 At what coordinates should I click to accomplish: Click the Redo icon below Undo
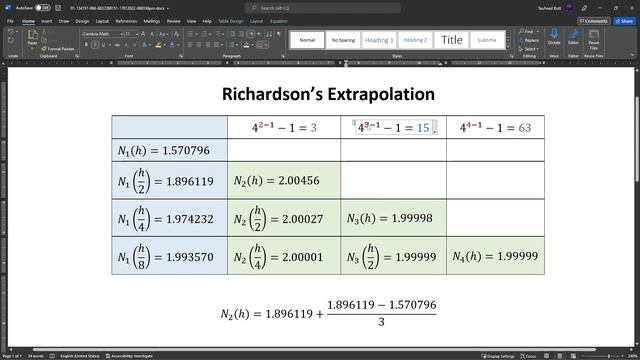tap(10, 40)
